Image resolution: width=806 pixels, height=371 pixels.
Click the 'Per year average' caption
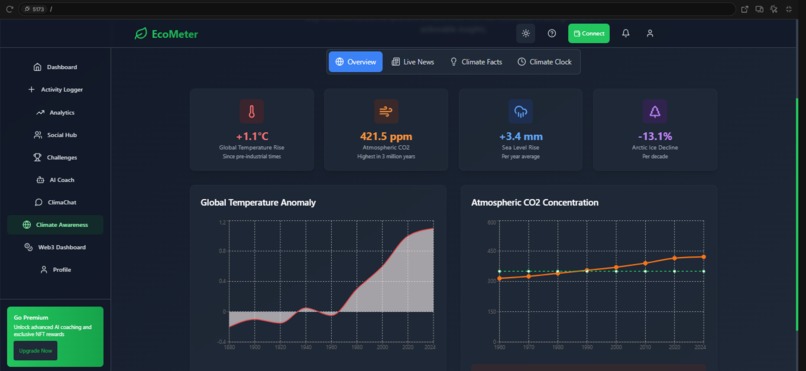pyautogui.click(x=521, y=156)
